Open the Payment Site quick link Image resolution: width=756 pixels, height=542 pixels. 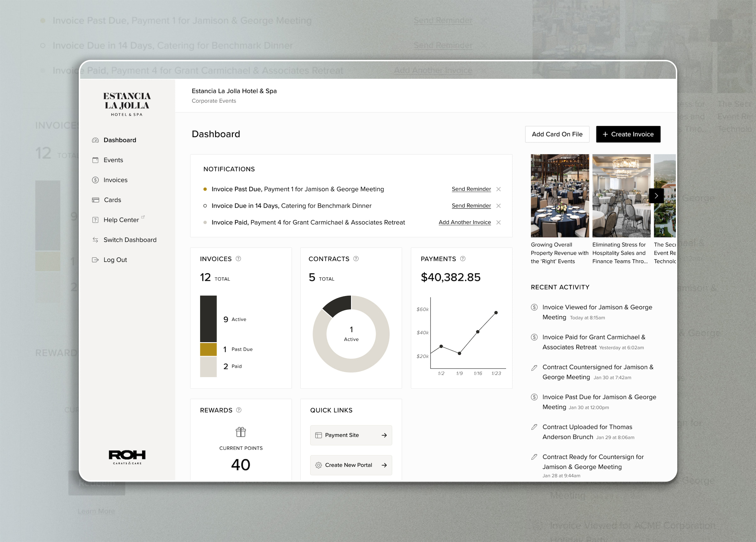(351, 435)
